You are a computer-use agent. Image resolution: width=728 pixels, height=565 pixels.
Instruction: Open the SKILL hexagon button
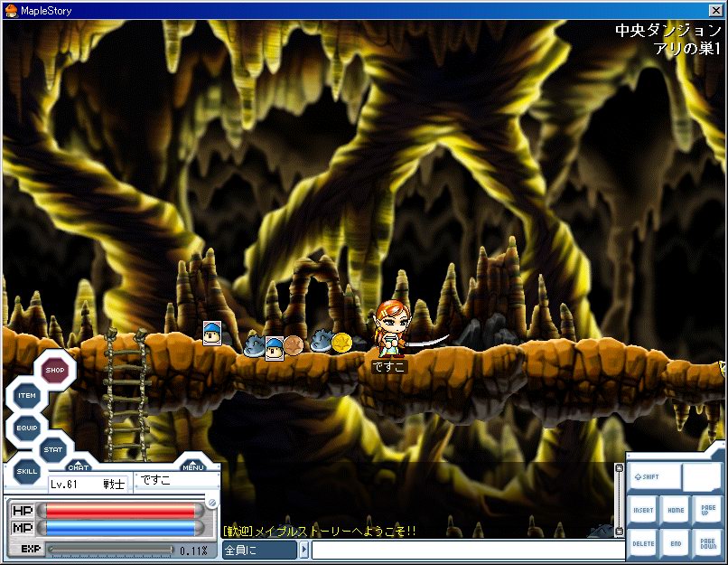(x=27, y=471)
